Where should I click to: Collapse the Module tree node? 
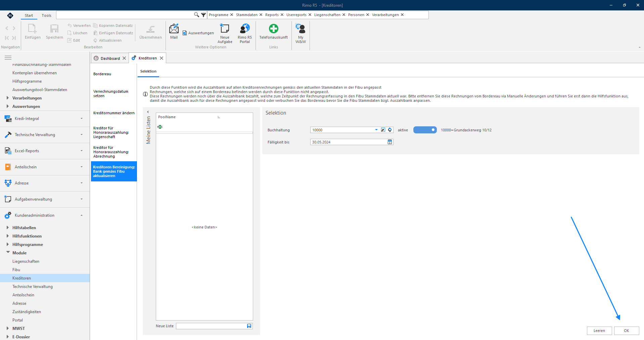(8, 253)
